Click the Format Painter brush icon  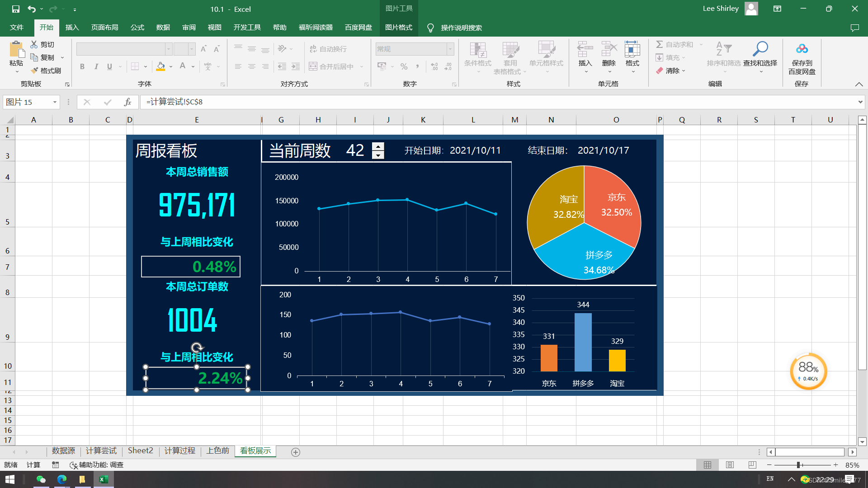click(x=34, y=70)
